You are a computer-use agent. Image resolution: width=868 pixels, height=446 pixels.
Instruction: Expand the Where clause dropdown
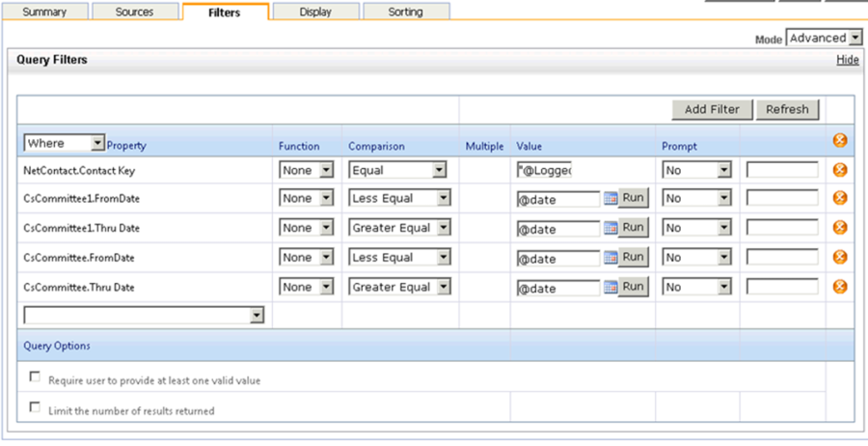pos(64,143)
